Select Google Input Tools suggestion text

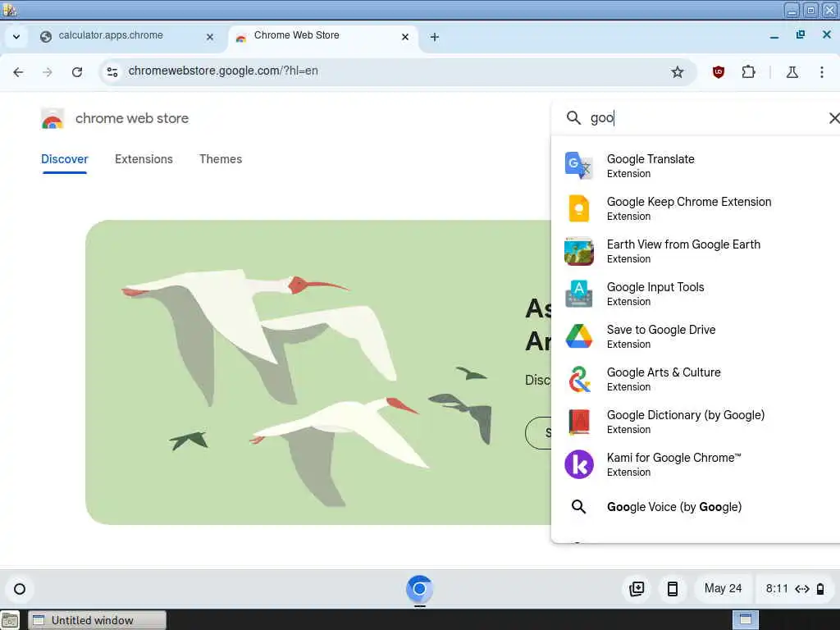(655, 287)
